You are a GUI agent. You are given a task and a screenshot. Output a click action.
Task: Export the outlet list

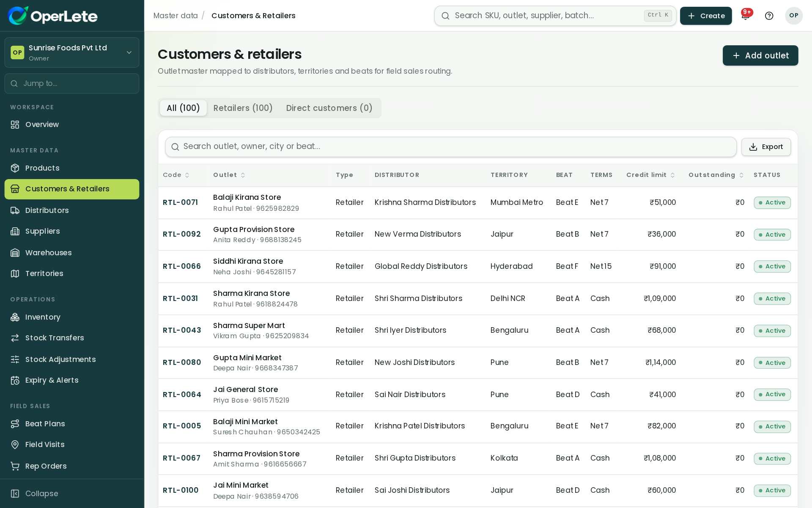[766, 147]
